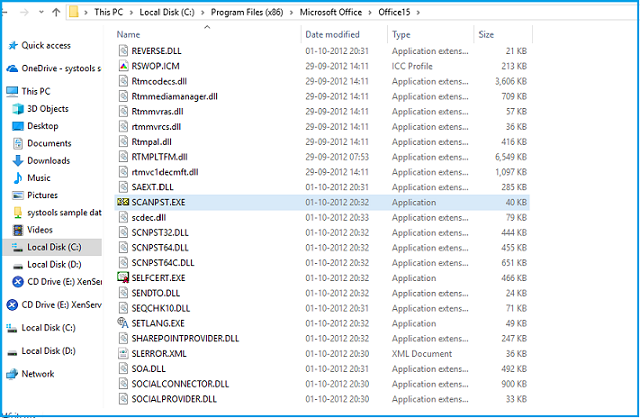640x418 pixels.
Task: Click the SELFCERT.EXE certificate icon
Action: (x=123, y=278)
